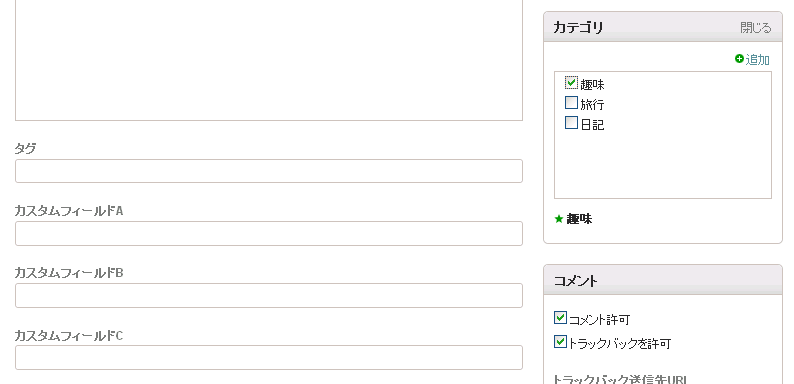This screenshot has width=794, height=384.
Task: Select the 日記 label text in category list
Action: pyautogui.click(x=592, y=125)
